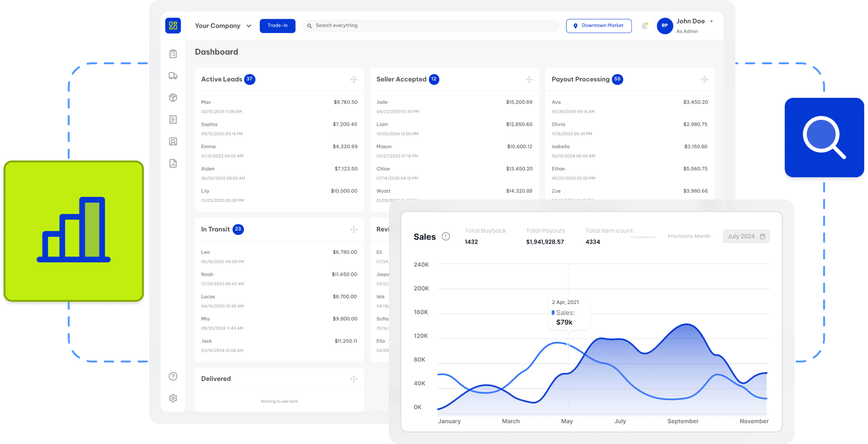868x444 pixels.
Task: Click the Total Payouts value $1,941,928.57
Action: click(x=545, y=242)
